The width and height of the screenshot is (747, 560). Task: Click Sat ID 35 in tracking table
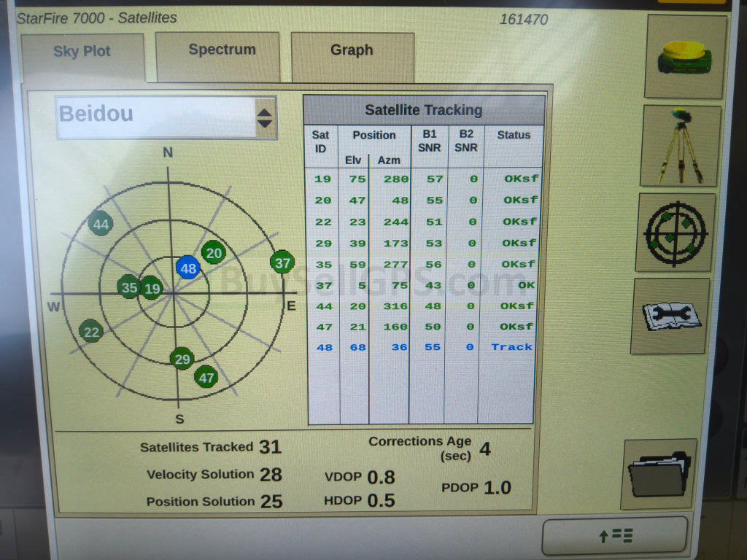(324, 264)
